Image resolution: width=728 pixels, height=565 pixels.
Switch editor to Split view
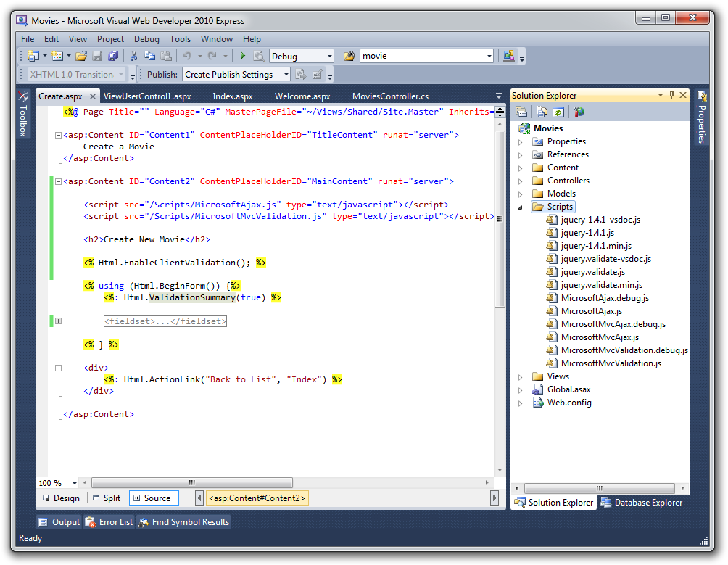[106, 498]
